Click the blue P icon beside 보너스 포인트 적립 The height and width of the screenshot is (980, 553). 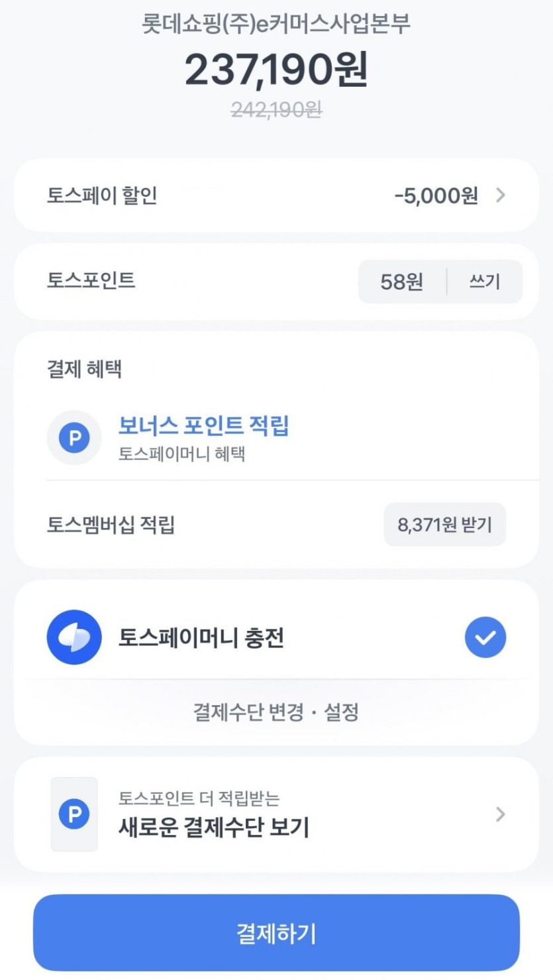click(x=74, y=438)
